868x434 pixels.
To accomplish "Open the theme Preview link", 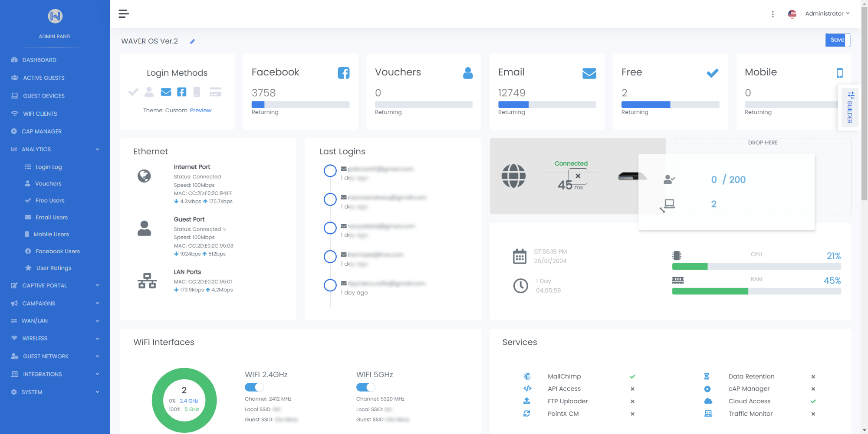I will pos(201,111).
